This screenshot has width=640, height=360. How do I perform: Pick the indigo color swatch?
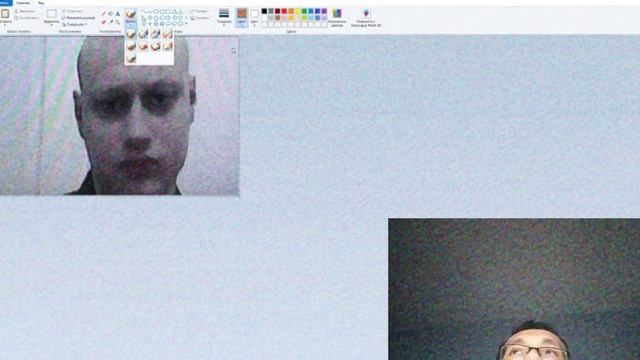tap(318, 11)
